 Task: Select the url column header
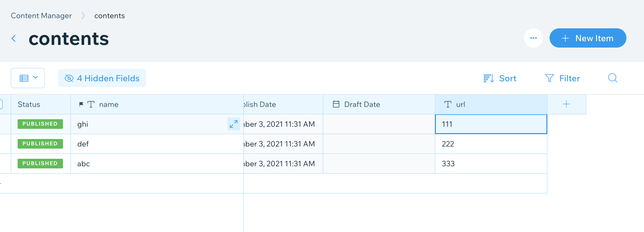[x=491, y=104]
